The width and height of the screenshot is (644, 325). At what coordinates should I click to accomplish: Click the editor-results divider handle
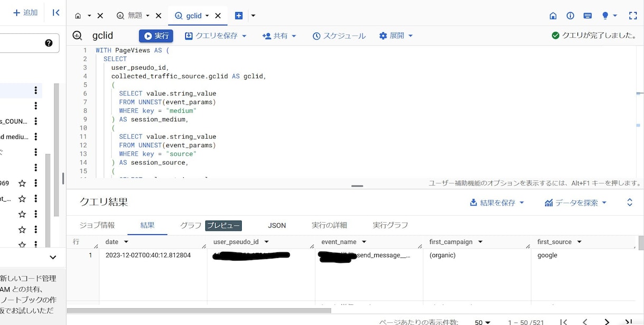[x=357, y=186]
